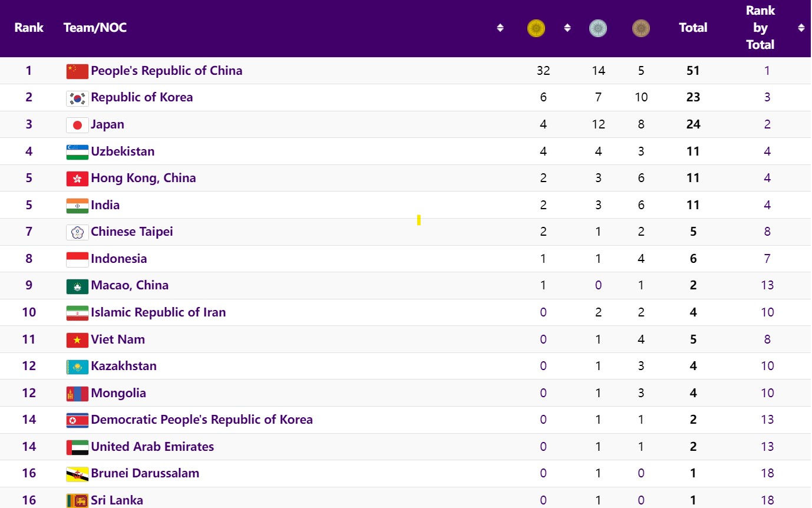Click sort arrows beside Rank by Total

click(x=801, y=28)
